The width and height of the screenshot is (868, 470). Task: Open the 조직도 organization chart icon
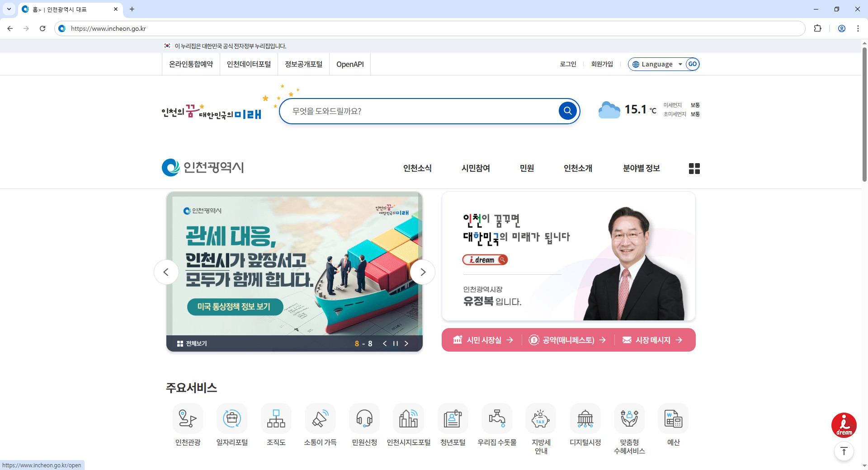276,418
